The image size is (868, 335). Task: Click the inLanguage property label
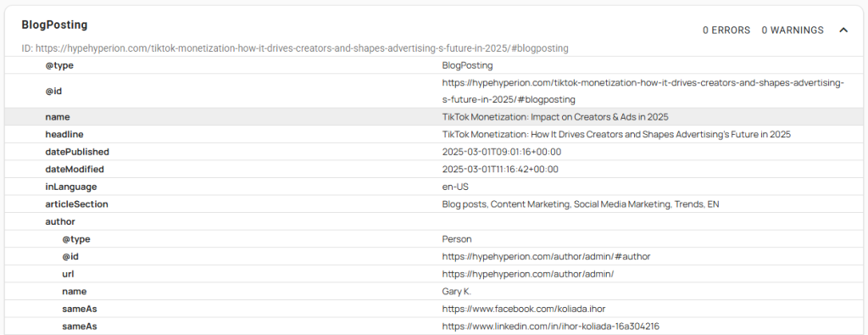[71, 187]
